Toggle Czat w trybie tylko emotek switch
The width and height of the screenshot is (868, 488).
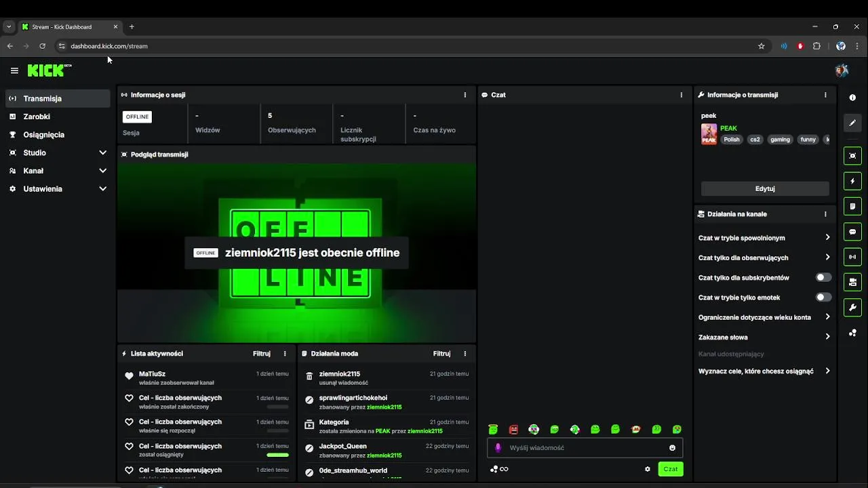point(823,297)
